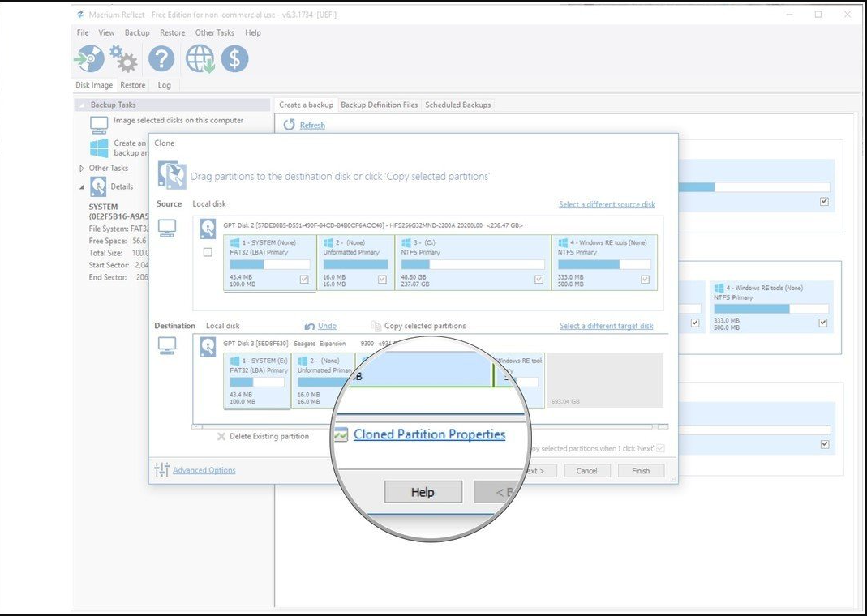Toggle checkbox of source 3 - (C:) partition
The height and width of the screenshot is (616, 867).
point(539,280)
